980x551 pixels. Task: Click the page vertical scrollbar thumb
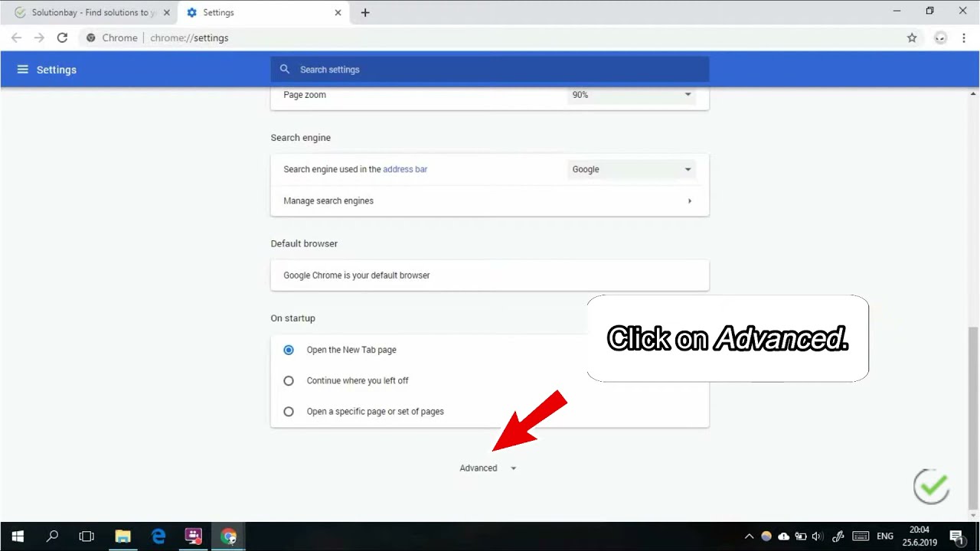click(x=973, y=418)
